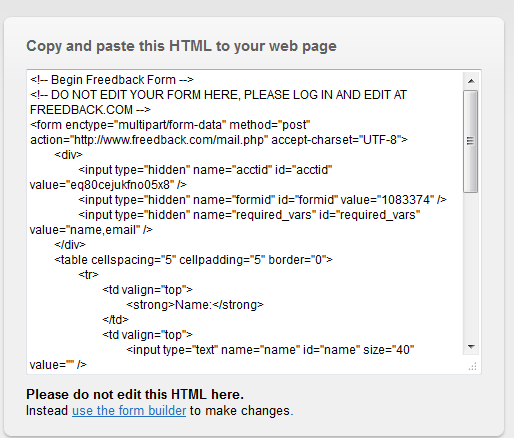The height and width of the screenshot is (438, 514).
Task: Click the scrollbar thumb grip of code box
Action: point(470,141)
